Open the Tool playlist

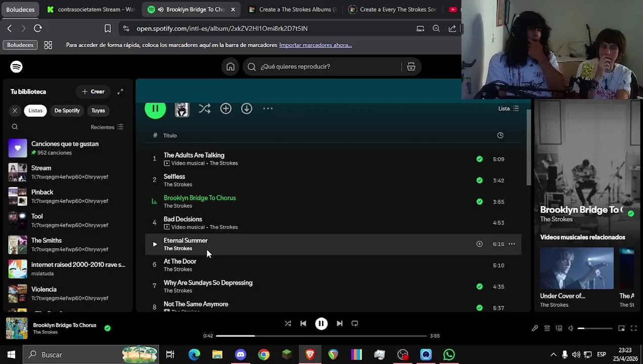tap(68, 220)
